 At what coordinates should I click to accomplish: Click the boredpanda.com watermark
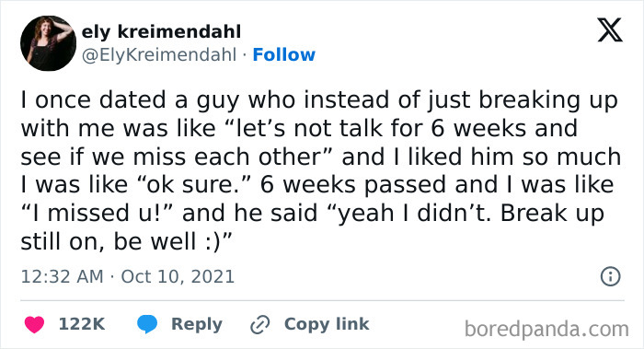[x=546, y=329]
